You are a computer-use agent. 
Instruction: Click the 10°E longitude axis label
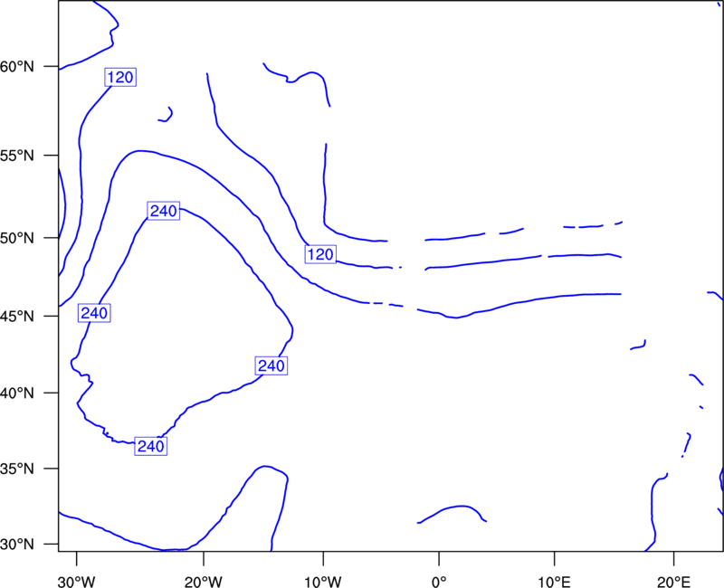pyautogui.click(x=554, y=582)
